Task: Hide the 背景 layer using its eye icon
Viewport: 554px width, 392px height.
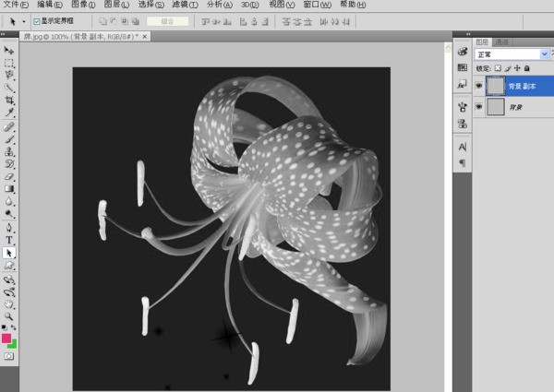Action: (478, 107)
